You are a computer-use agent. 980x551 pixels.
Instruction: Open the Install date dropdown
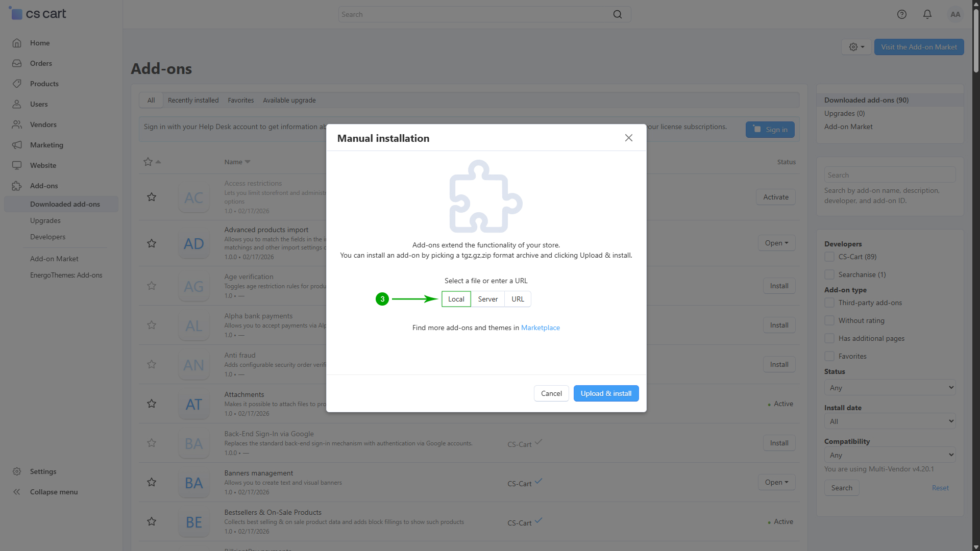[x=890, y=421]
